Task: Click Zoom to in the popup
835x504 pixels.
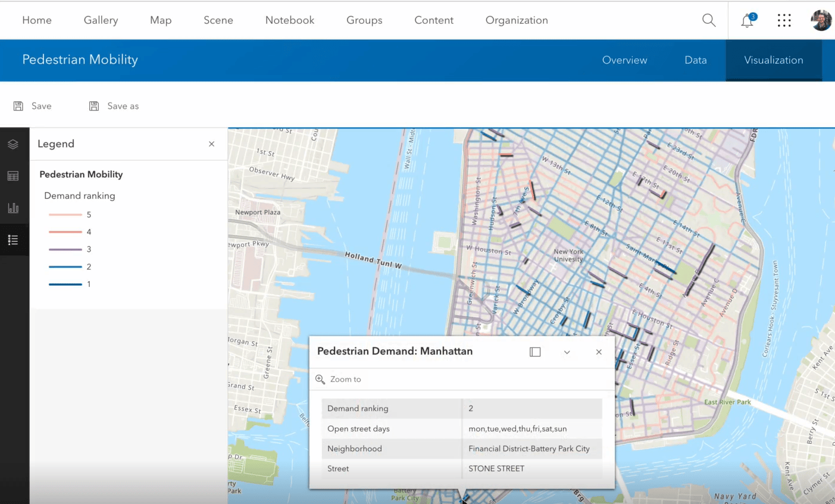Action: [x=339, y=379]
